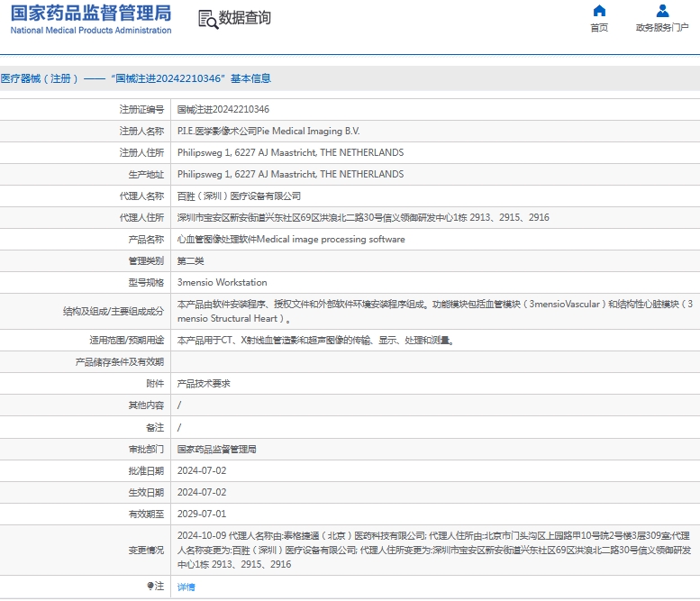The width and height of the screenshot is (700, 601).
Task: Click the 代理人住所 Shenzhen address value
Action: [x=363, y=217]
